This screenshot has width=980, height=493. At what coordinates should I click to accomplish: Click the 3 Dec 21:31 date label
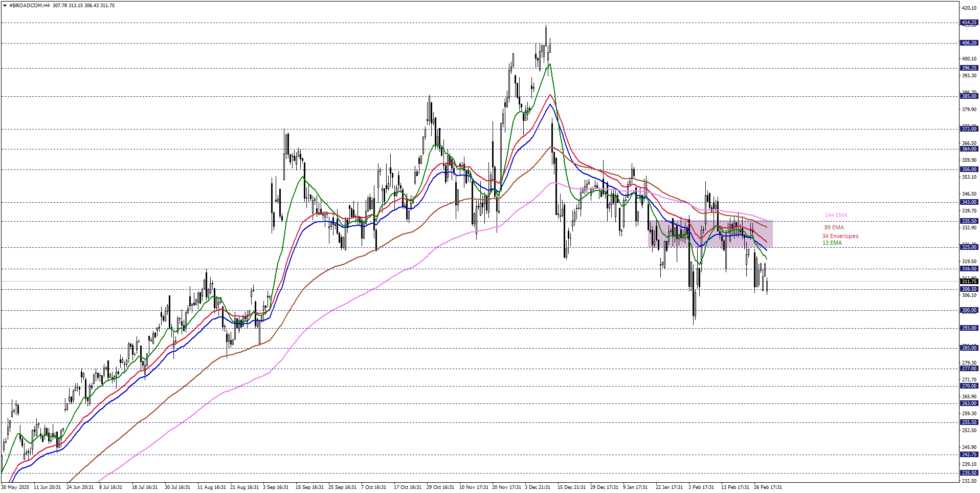tap(537, 487)
